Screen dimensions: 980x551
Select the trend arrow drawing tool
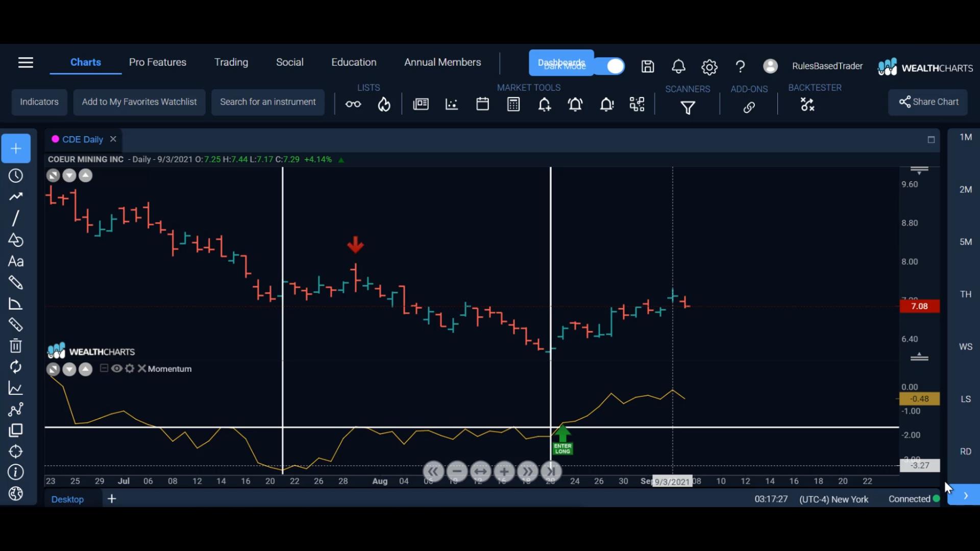click(x=16, y=196)
